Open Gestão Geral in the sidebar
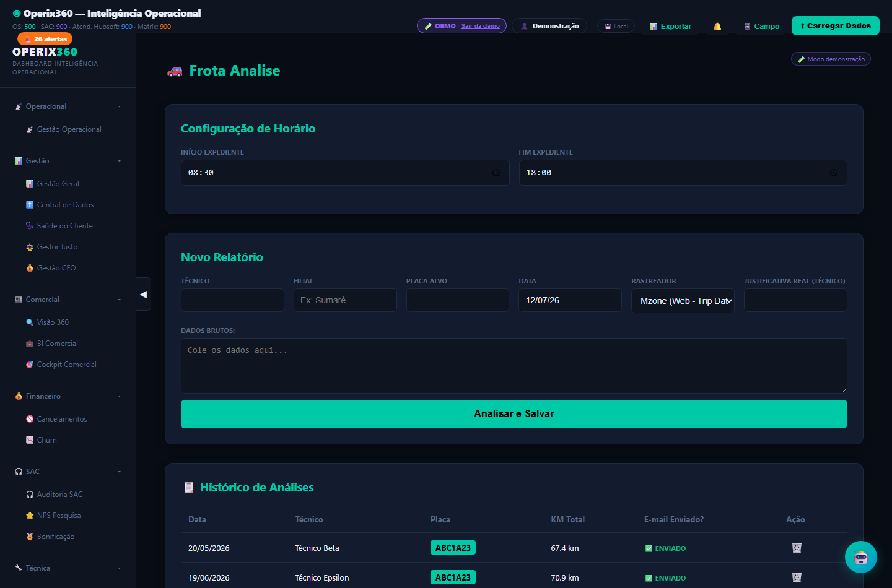 click(58, 184)
